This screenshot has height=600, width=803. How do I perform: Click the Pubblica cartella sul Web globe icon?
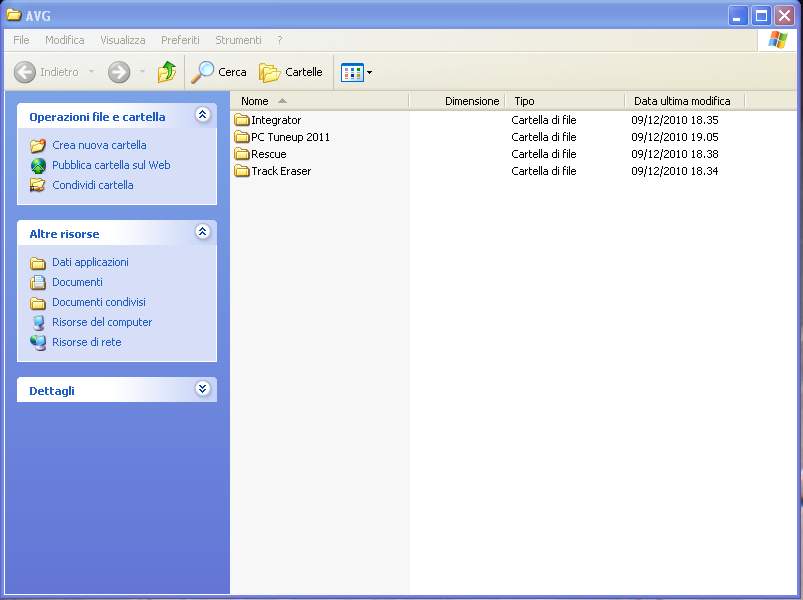(x=38, y=165)
